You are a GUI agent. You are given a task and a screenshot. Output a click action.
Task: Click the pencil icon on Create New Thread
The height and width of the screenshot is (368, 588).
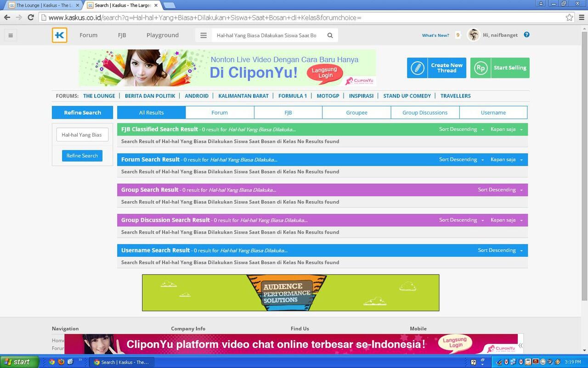tap(417, 68)
